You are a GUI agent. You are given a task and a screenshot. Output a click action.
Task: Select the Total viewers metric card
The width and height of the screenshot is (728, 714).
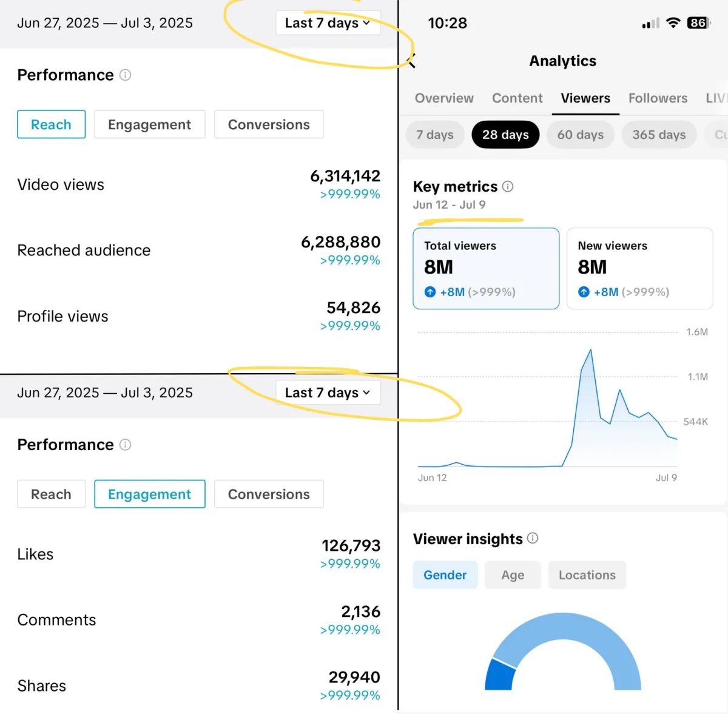click(486, 269)
